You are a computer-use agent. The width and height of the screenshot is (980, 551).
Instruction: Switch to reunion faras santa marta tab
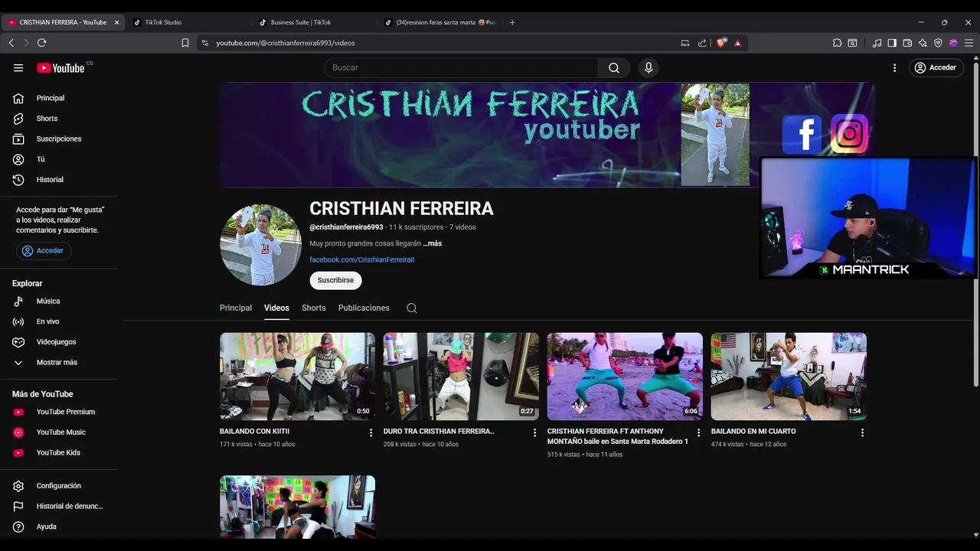440,22
